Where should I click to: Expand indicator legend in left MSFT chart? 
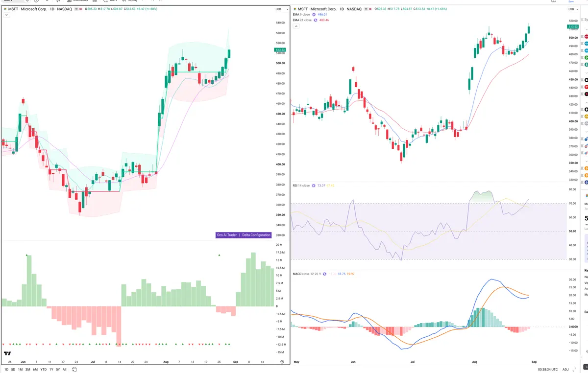tap(6, 15)
